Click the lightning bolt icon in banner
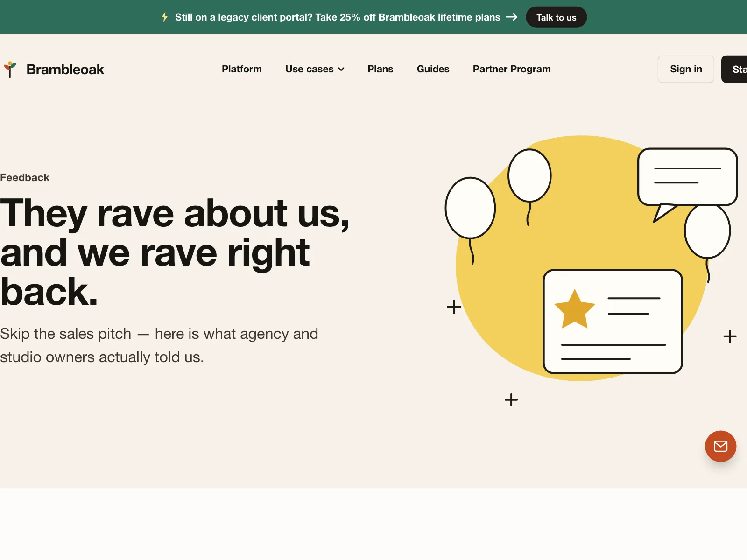The height and width of the screenshot is (560, 747). (x=165, y=17)
